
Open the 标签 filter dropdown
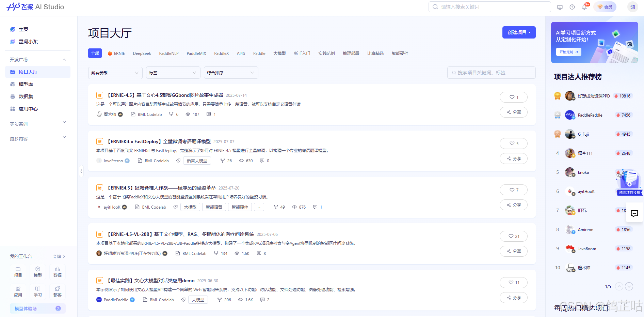[173, 73]
